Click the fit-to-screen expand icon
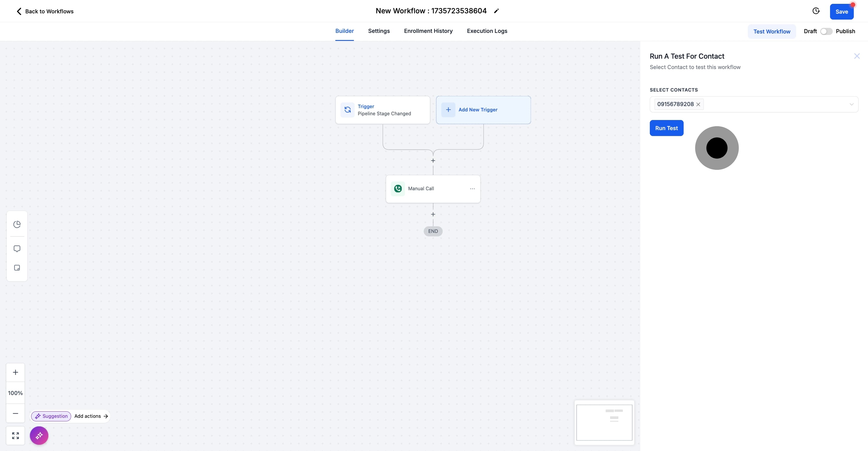 15,436
